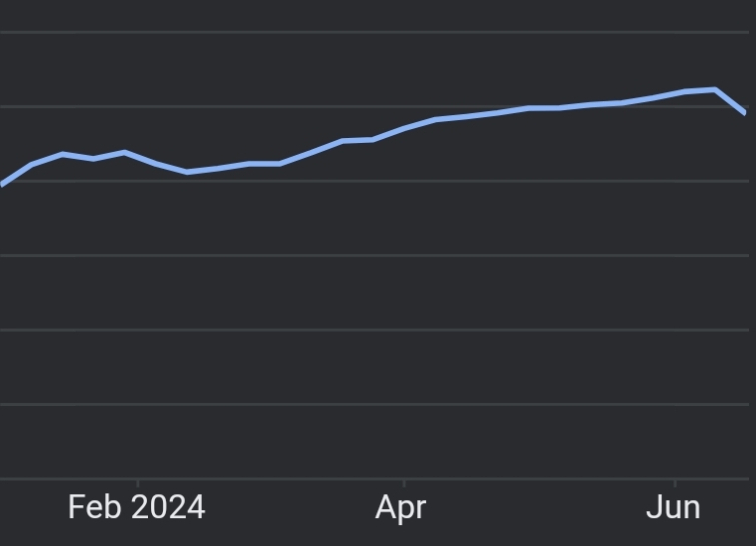Click the tick mark above Jun label
The image size is (756, 546).
point(675,482)
